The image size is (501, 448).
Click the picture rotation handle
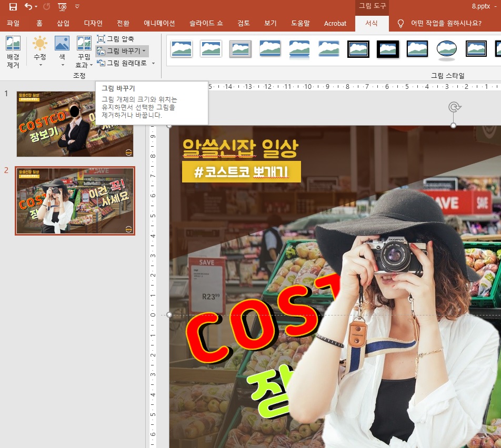tap(454, 107)
